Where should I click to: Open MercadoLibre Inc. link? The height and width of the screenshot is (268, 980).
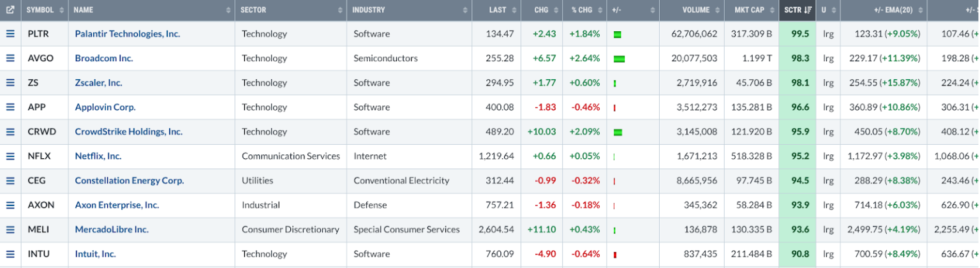coord(112,229)
